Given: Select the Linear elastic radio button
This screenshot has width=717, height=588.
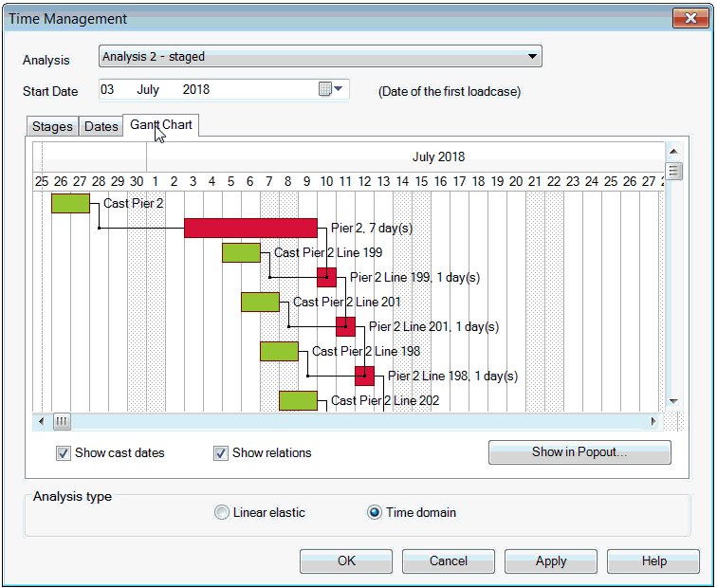Looking at the screenshot, I should tap(222, 512).
